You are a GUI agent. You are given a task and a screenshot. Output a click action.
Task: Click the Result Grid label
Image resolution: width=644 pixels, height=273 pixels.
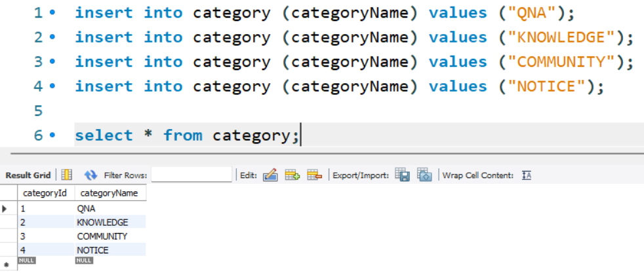(x=28, y=175)
